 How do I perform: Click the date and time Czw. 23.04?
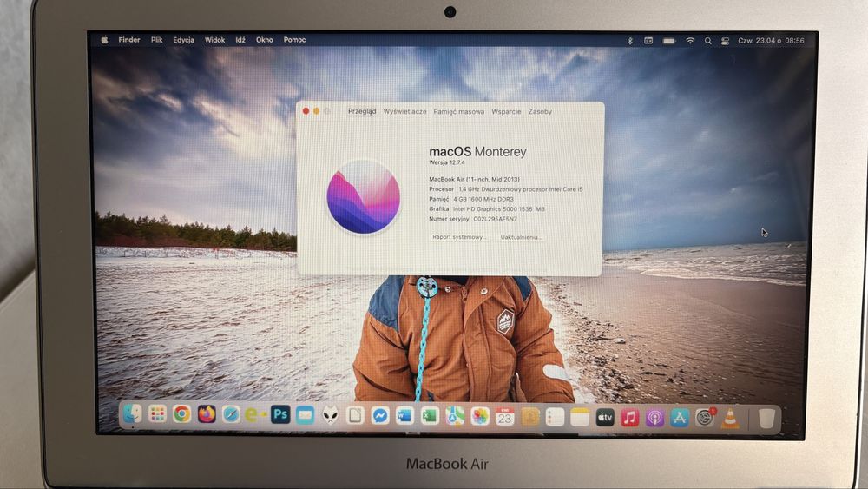[771, 41]
